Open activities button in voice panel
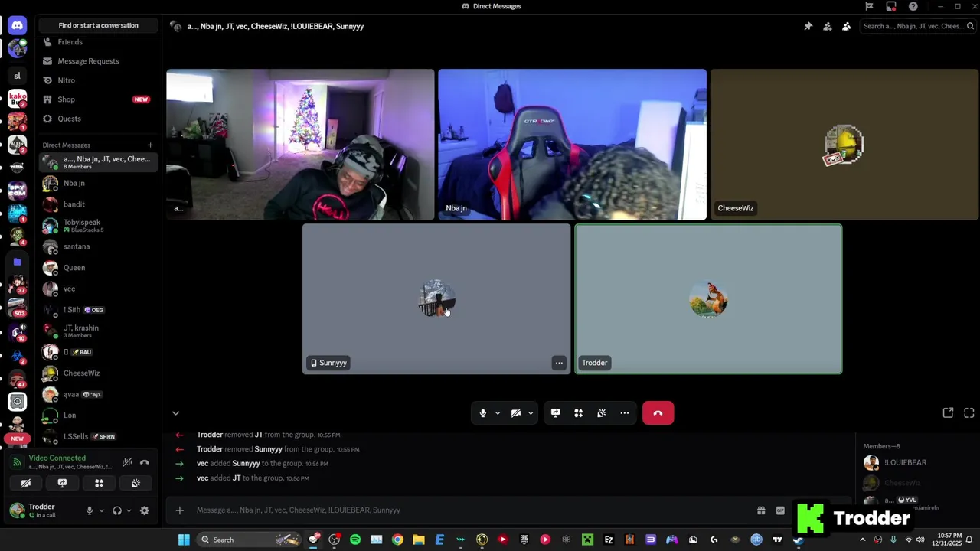 point(99,483)
